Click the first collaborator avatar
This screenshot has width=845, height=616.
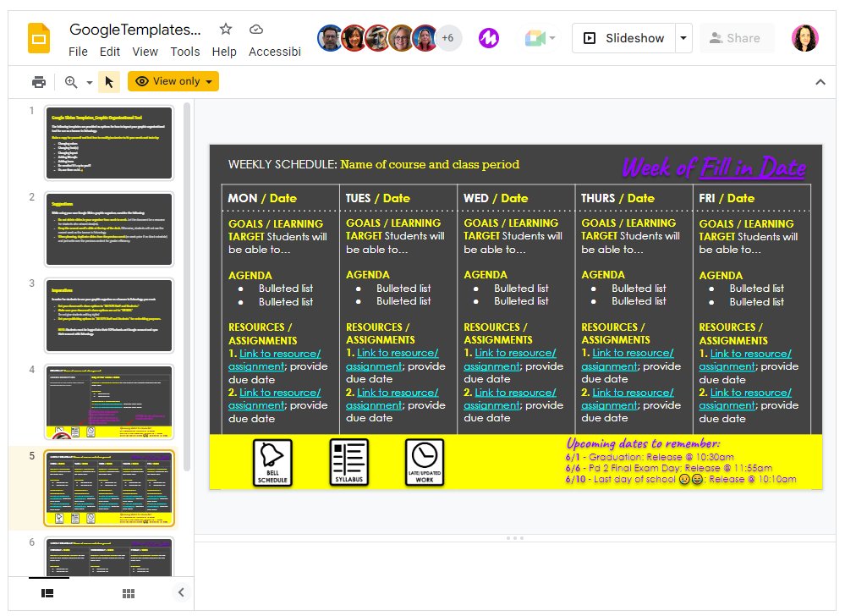point(331,38)
